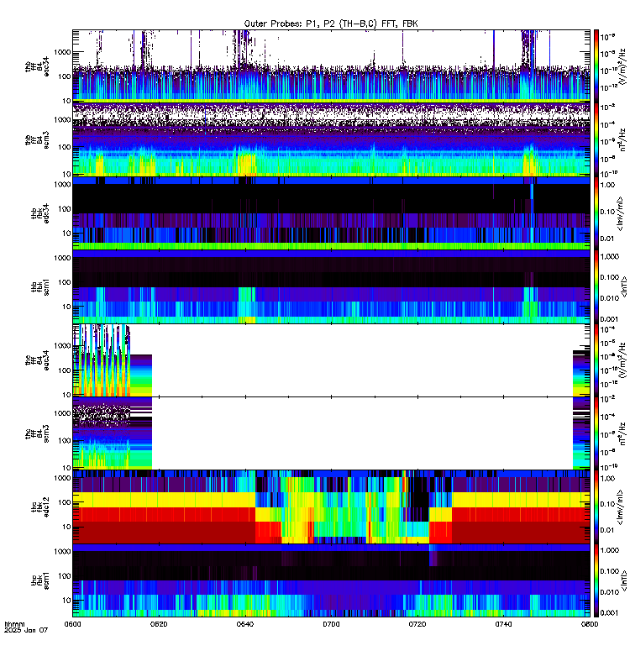Click the color bar of thb eac34 panel
Viewport: 630px width, 672px height.
(596, 66)
